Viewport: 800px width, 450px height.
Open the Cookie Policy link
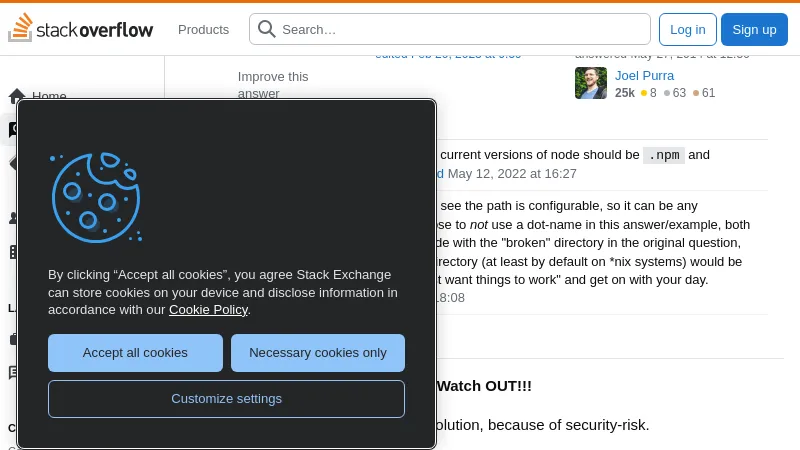[208, 310]
